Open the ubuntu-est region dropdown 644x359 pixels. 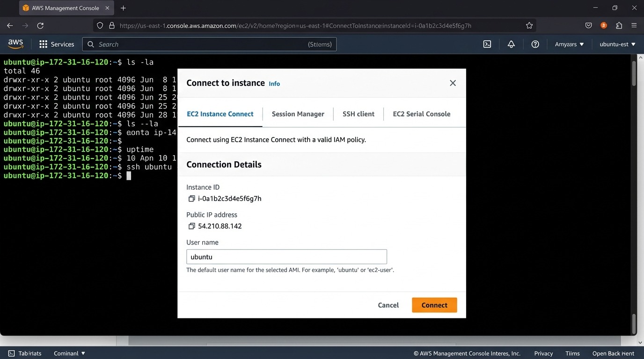[617, 44]
